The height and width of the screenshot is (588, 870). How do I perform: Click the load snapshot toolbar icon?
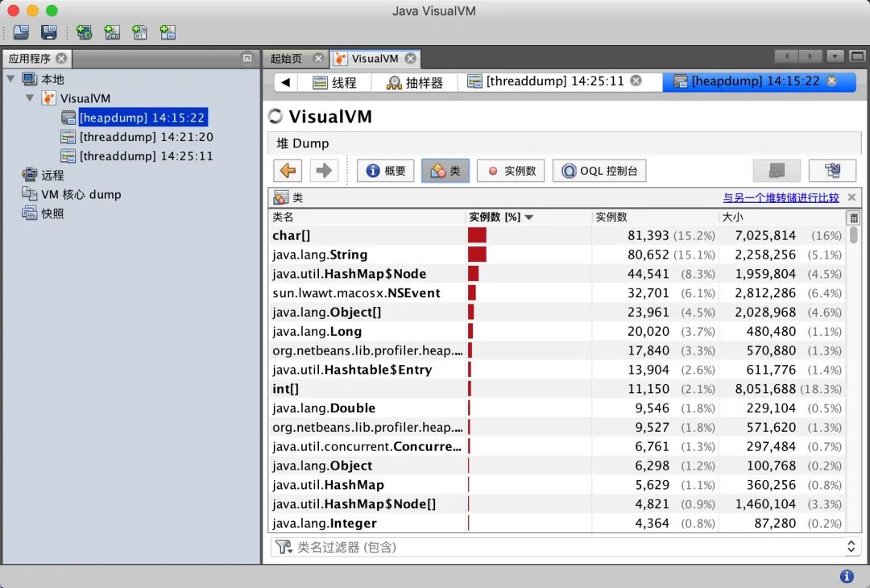pyautogui.click(x=21, y=32)
